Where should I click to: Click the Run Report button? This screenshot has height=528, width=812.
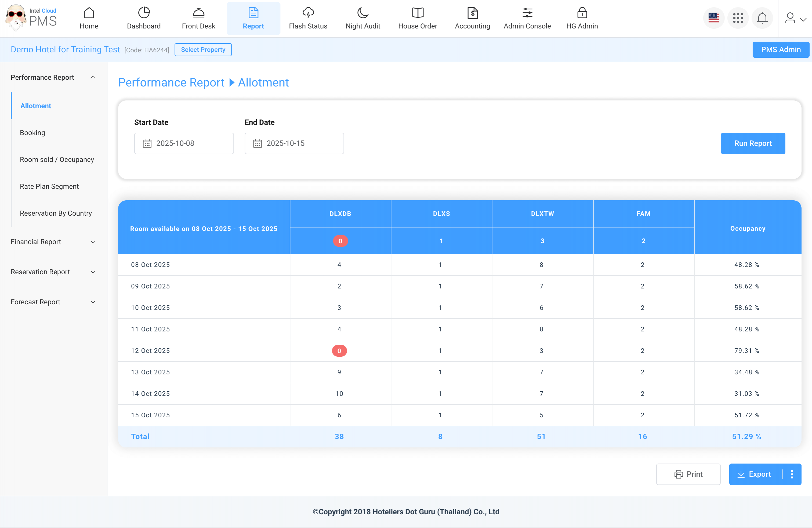pos(752,143)
